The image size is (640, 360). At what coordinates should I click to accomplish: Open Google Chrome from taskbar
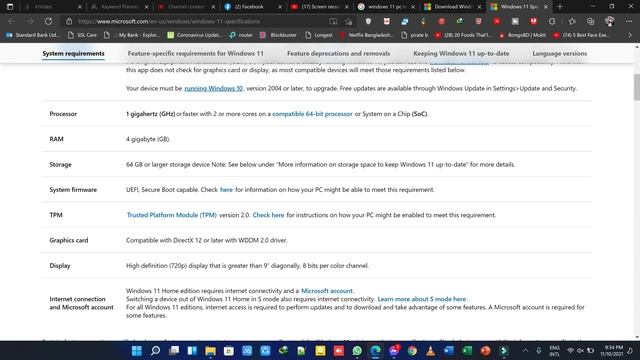point(412,351)
